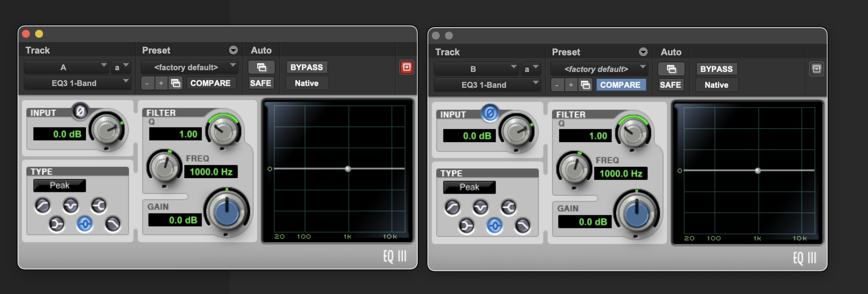
Task: Select Low-Pass filter type in track A window
Action: tap(113, 224)
